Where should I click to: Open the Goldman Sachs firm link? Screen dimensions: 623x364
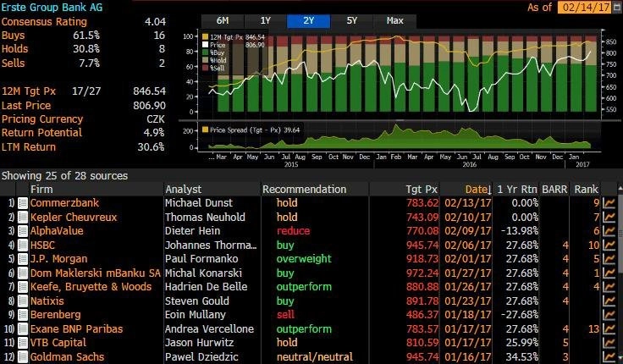(67, 357)
